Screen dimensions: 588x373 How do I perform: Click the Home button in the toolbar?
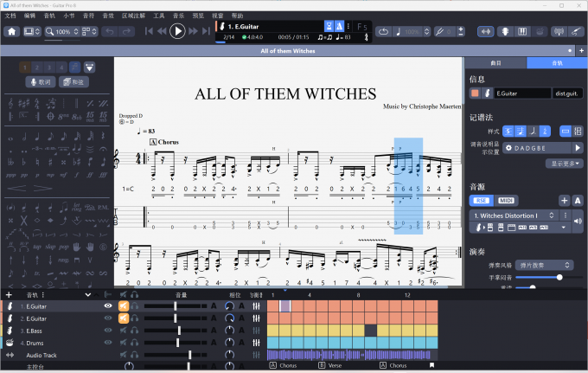click(x=12, y=32)
